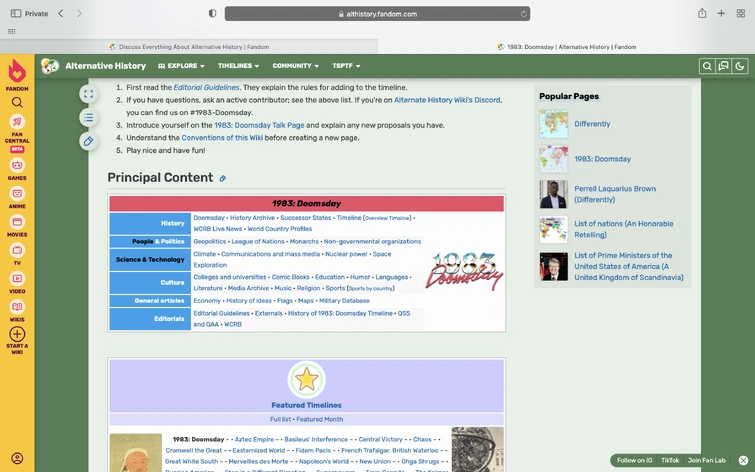Open the League of Nations link
755x472 pixels.
[x=258, y=241]
